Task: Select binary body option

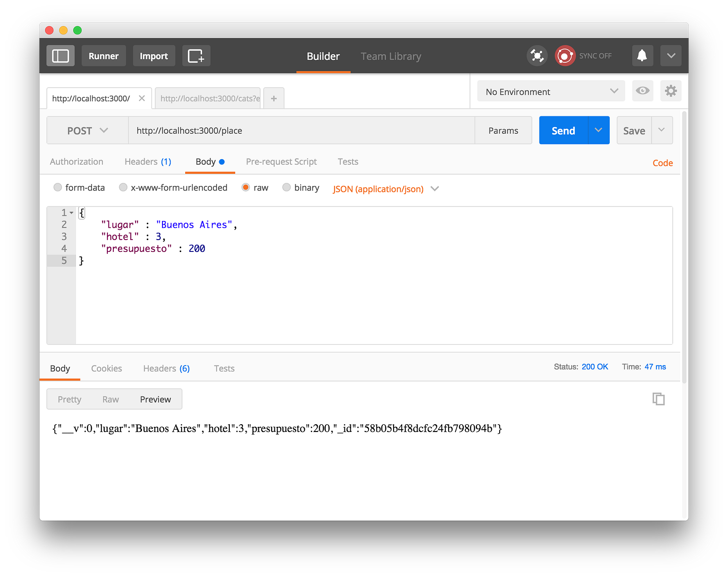Action: coord(287,187)
